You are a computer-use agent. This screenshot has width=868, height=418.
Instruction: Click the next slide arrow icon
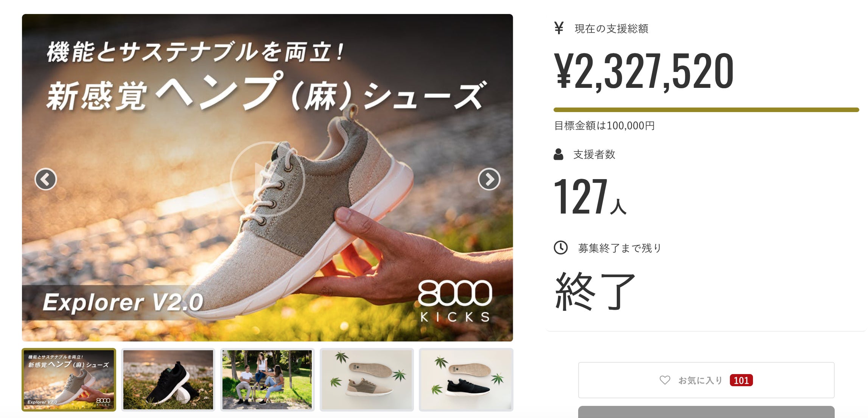click(x=489, y=179)
